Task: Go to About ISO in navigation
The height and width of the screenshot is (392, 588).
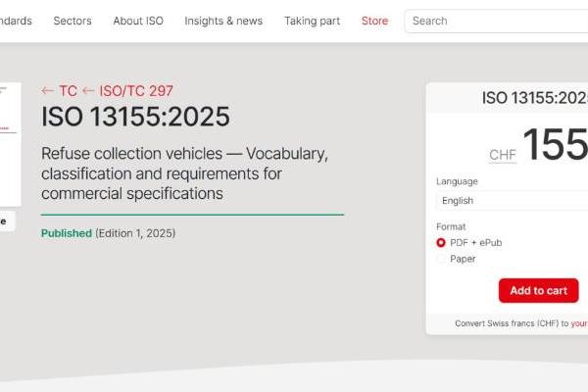Action: pyautogui.click(x=138, y=21)
